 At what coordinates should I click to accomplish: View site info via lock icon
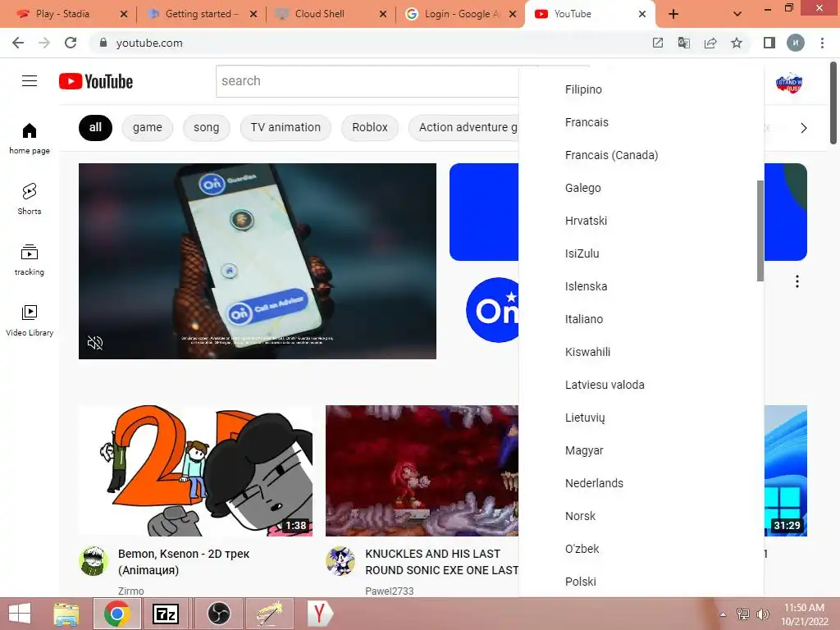pos(103,43)
